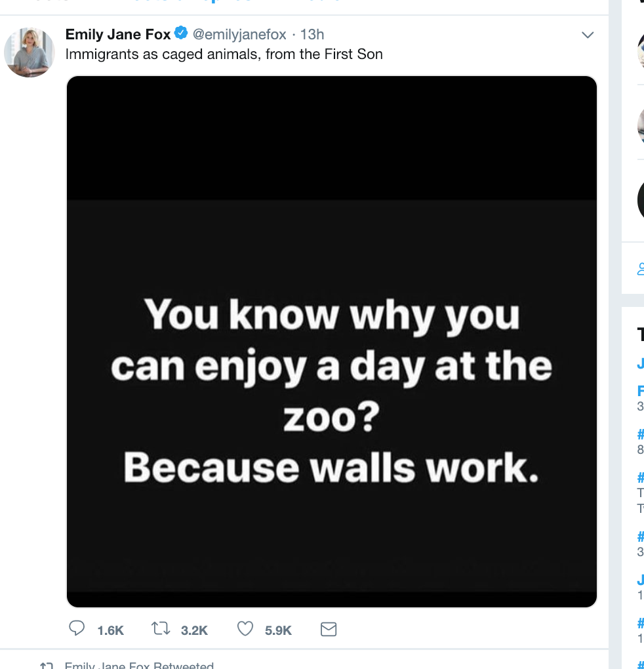This screenshot has width=644, height=669.
Task: Click the blue verified badge
Action: (180, 34)
